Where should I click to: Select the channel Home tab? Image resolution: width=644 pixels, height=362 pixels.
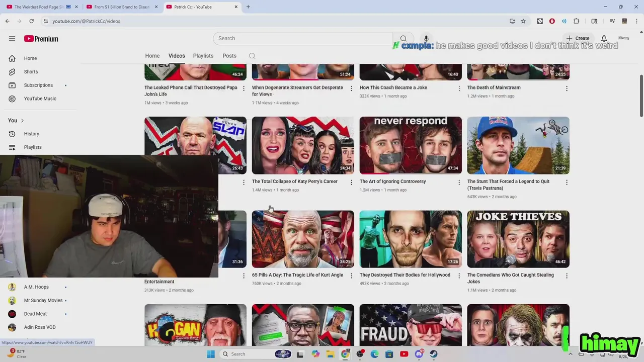[x=152, y=56]
